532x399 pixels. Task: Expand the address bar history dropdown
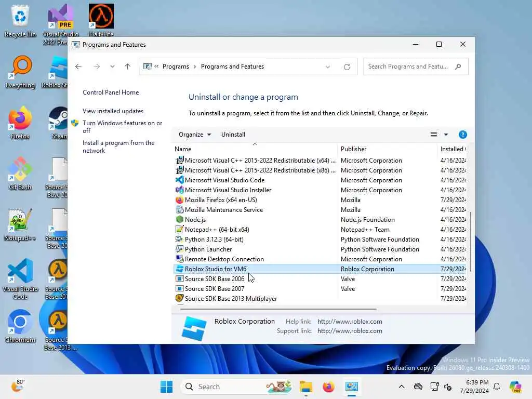(328, 67)
